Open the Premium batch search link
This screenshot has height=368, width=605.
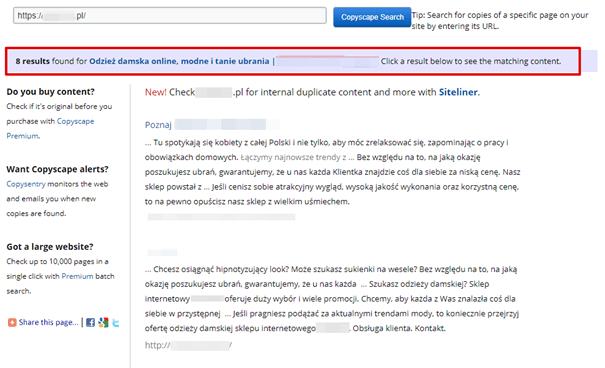(77, 276)
